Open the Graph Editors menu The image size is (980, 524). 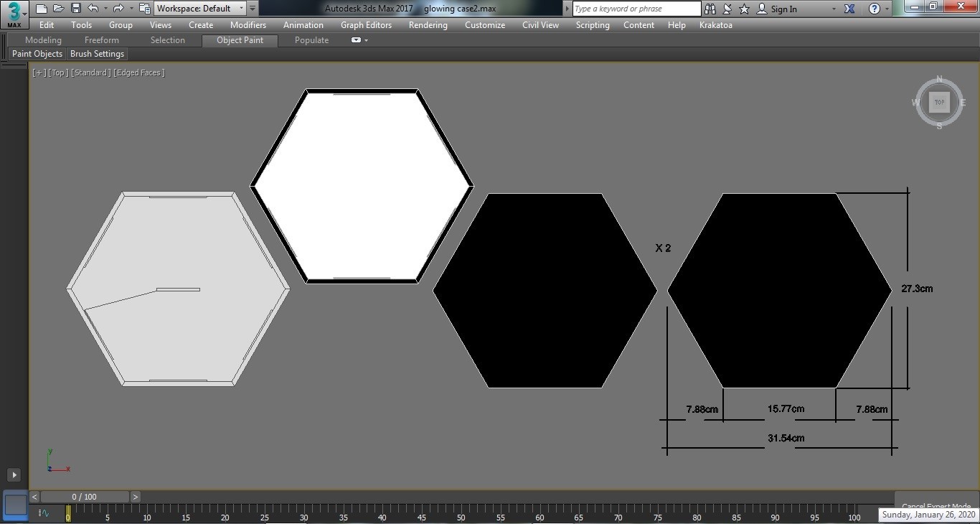tap(365, 25)
